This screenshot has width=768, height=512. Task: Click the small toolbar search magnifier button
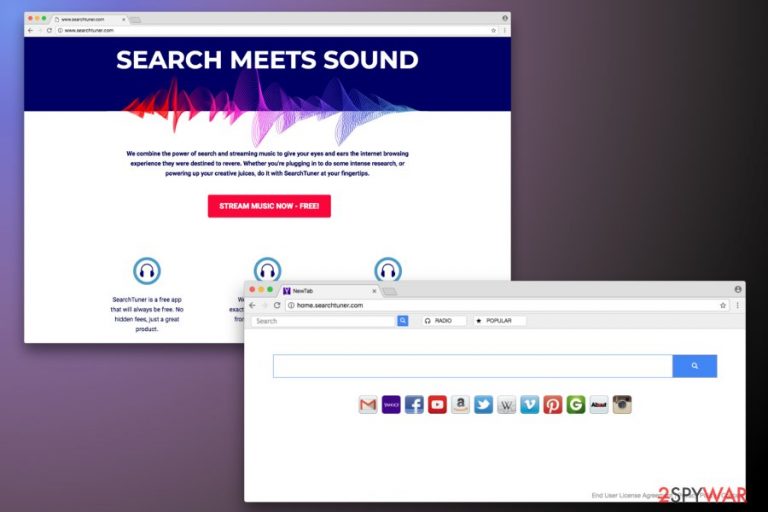(403, 321)
